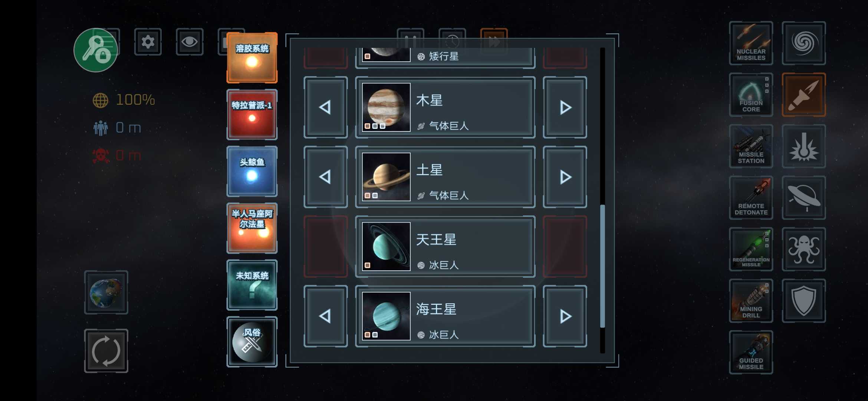
Task: Click the reset cycle arrows button
Action: [x=106, y=351]
